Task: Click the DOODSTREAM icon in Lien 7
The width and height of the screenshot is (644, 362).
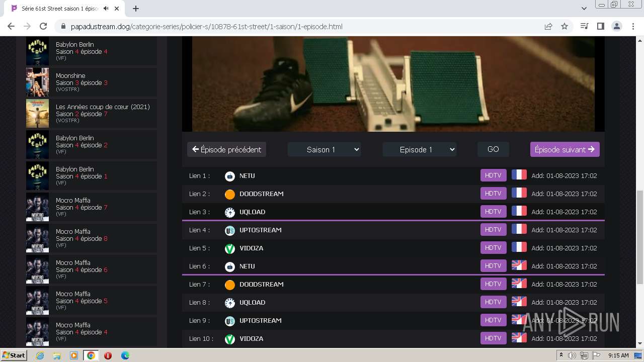Action: [230, 285]
